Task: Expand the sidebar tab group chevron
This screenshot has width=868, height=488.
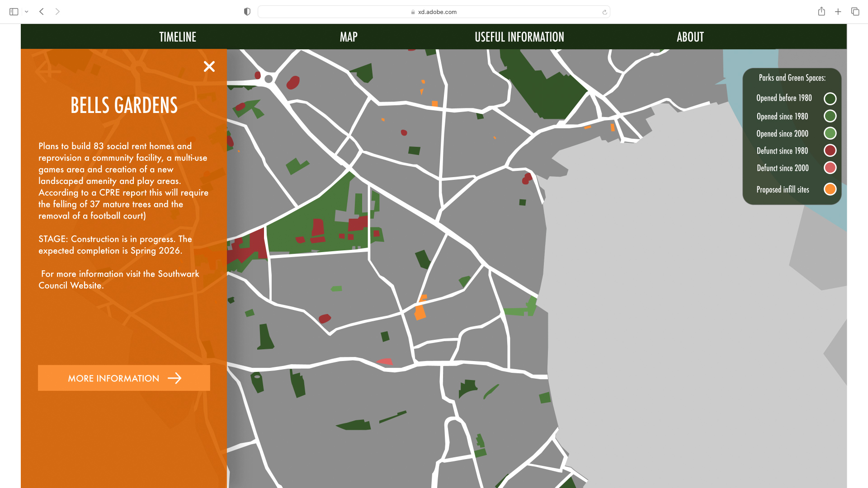Action: pyautogui.click(x=27, y=12)
